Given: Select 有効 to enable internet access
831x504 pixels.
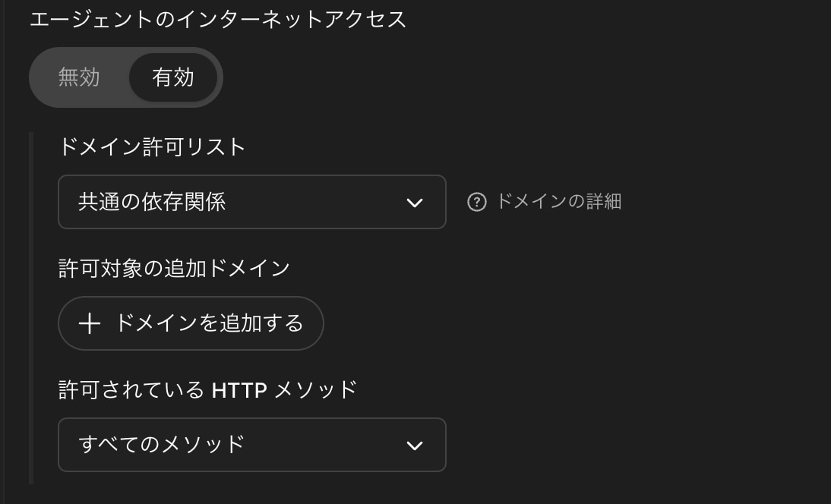Looking at the screenshot, I should pyautogui.click(x=173, y=77).
